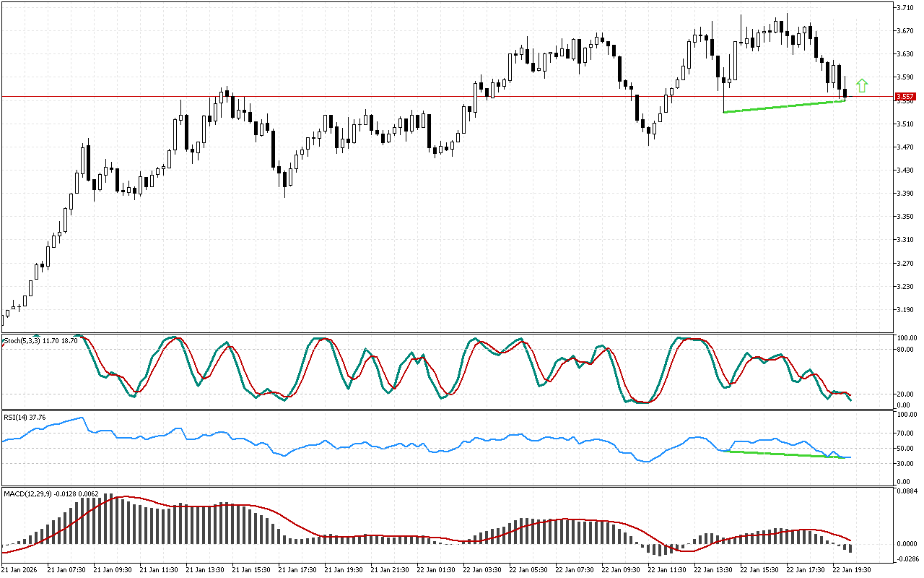Image resolution: width=924 pixels, height=578 pixels.
Task: Select the green trendline under the price candles
Action: (x=784, y=106)
